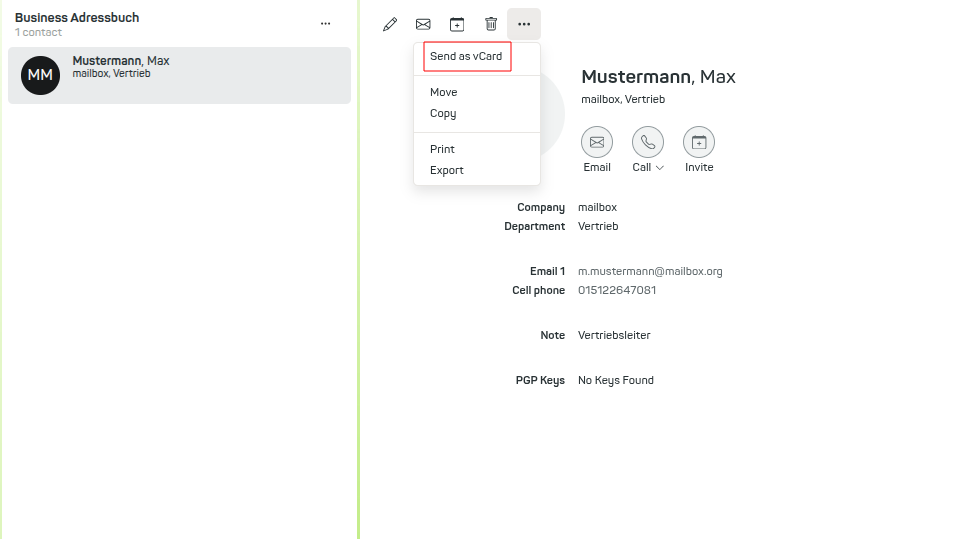Click the round Invite calendar button
Viewport: 961px width, 539px height.
click(x=699, y=142)
